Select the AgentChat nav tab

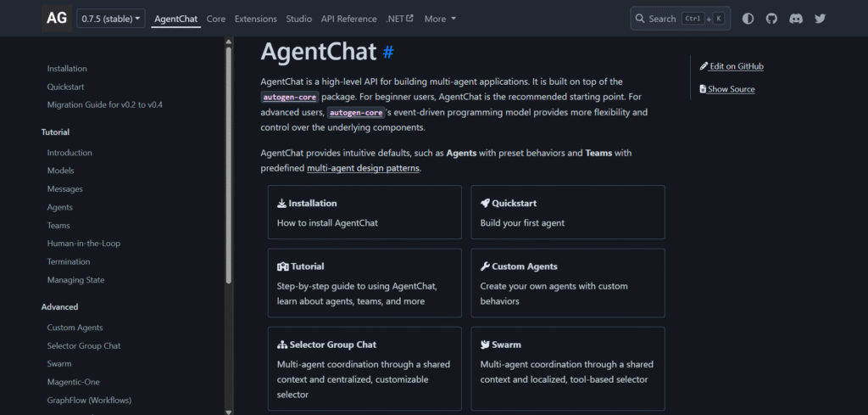click(x=176, y=19)
